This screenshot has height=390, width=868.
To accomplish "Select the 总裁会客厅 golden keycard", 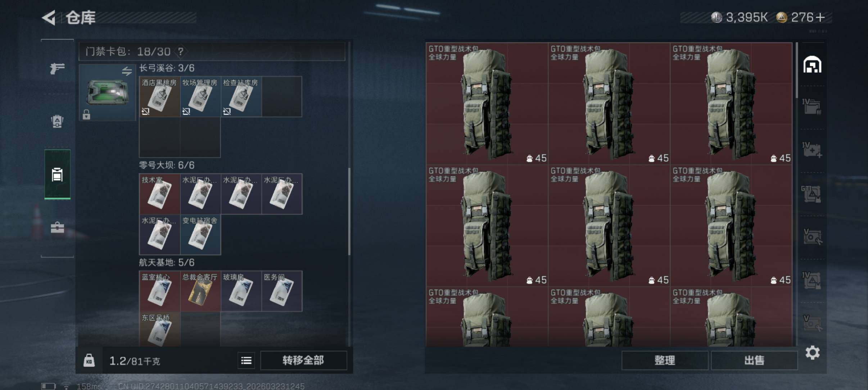I will 200,291.
